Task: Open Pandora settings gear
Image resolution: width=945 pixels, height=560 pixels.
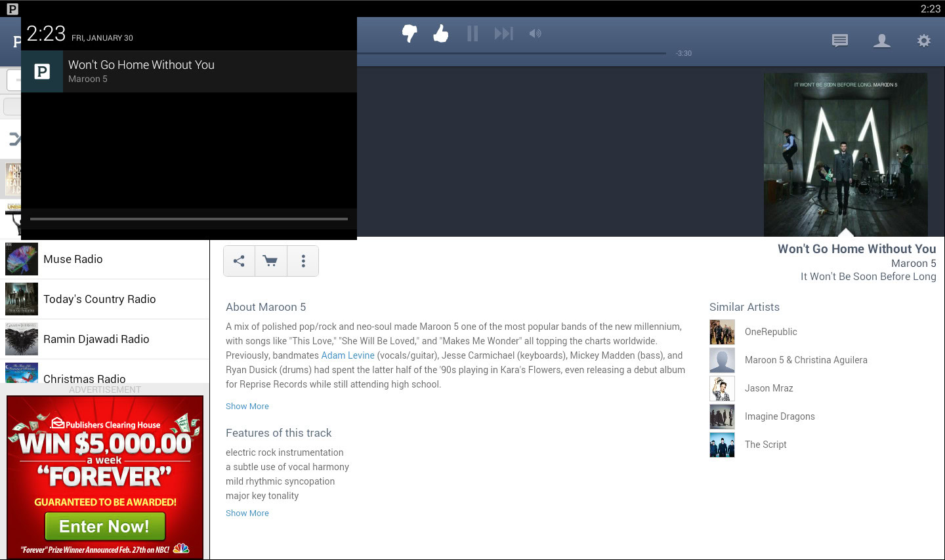Action: (x=924, y=41)
